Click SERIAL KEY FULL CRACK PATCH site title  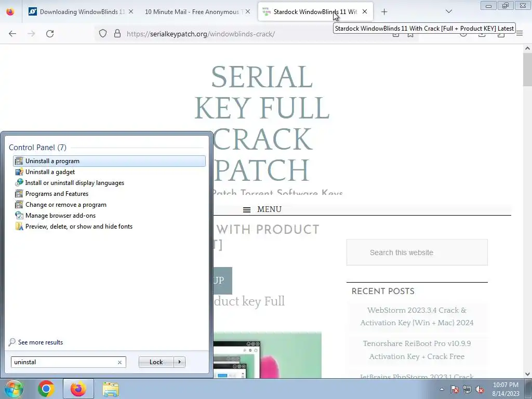(x=262, y=123)
